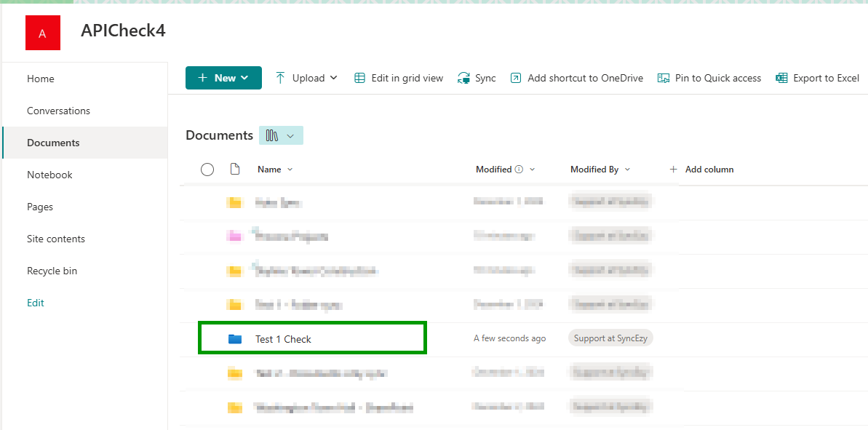Click the blue Test 1 Check folder icon
The image size is (868, 430).
234,339
